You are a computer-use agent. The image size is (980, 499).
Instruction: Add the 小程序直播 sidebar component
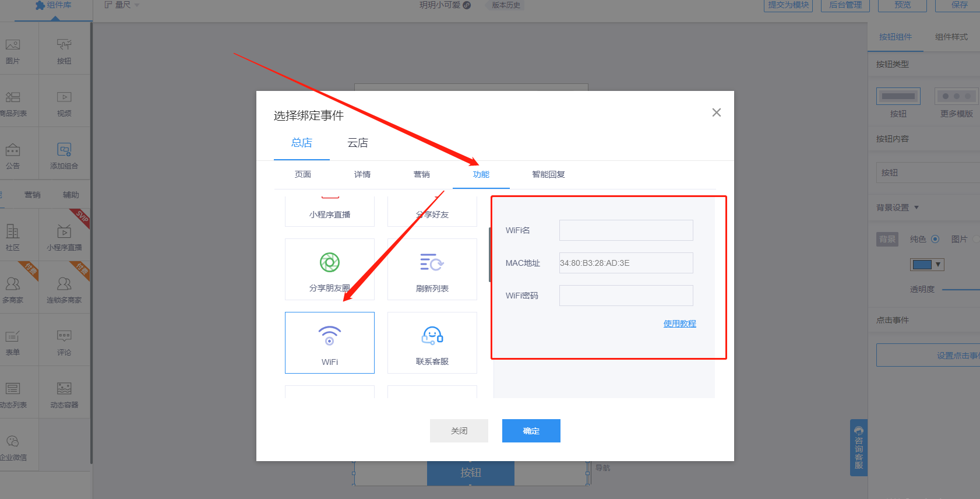(64, 237)
